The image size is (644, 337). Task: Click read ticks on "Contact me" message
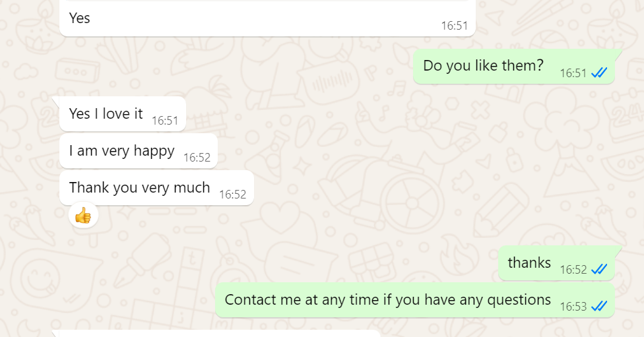599,306
